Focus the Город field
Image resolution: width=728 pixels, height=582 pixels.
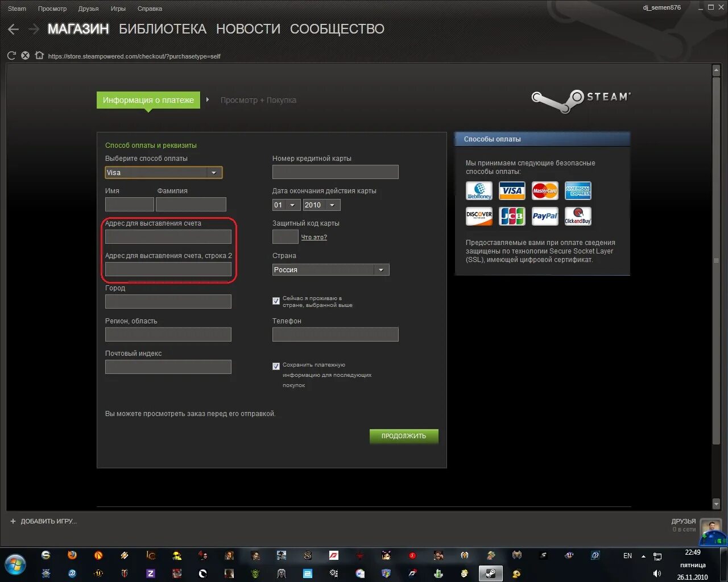point(168,302)
